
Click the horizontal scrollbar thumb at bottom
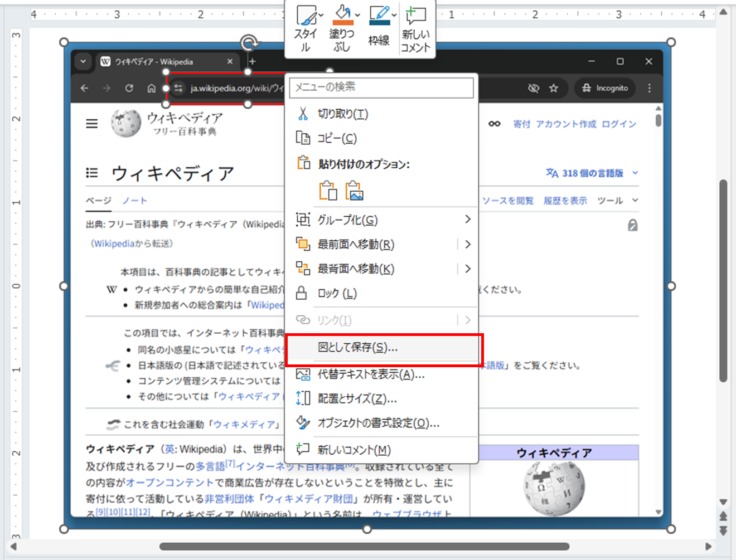[x=364, y=547]
